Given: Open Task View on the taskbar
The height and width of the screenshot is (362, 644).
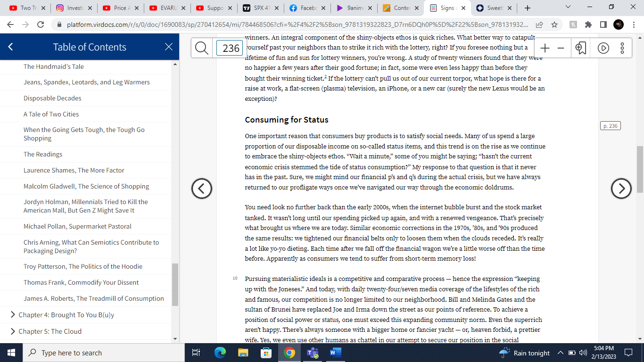Looking at the screenshot, I should 197,353.
